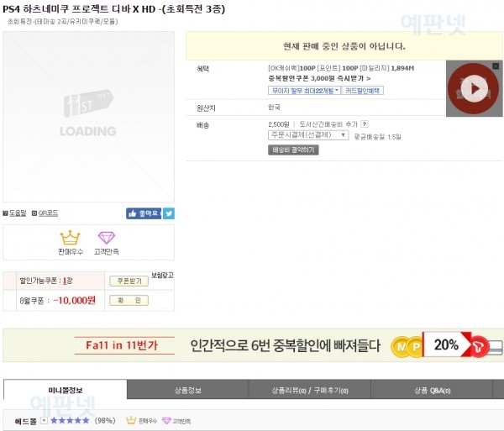Play the red circular video ad
This screenshot has height=431, width=504.
pyautogui.click(x=474, y=88)
